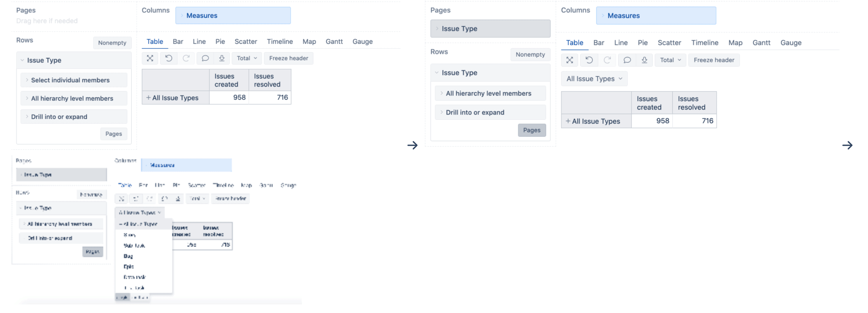Open Total dropdown in report with empty Pages

coord(247,58)
